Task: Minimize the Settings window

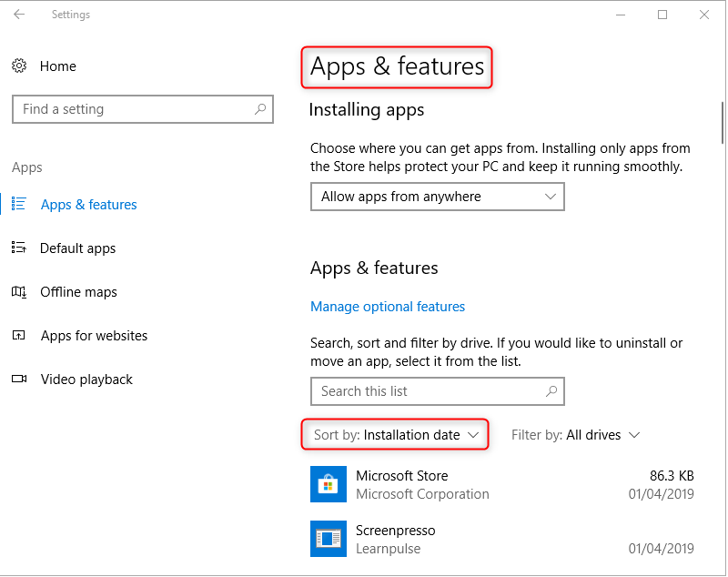Action: click(621, 15)
